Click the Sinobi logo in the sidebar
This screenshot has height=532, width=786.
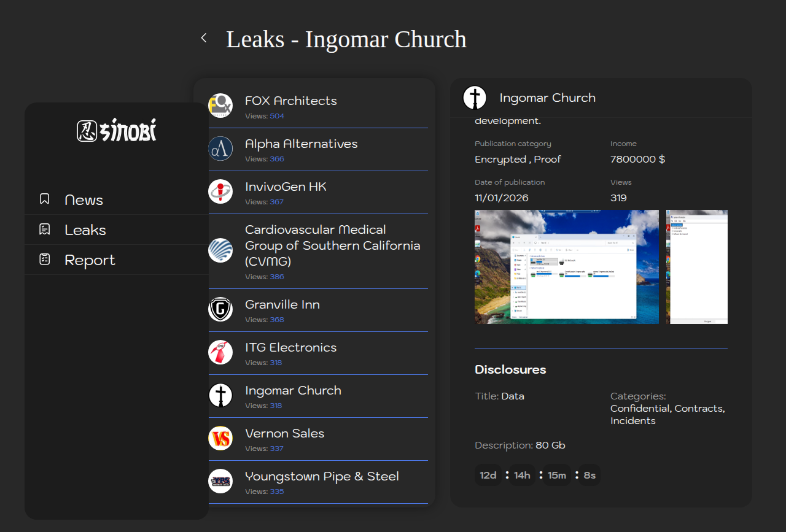(117, 130)
